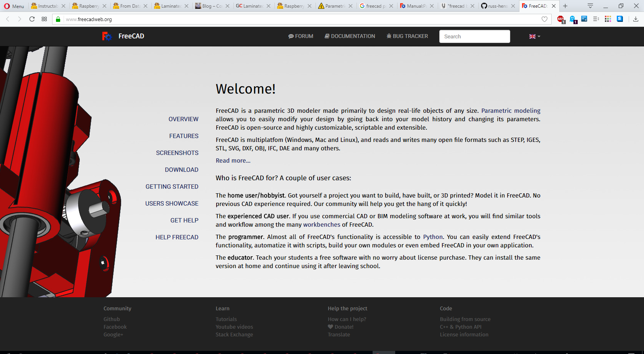644x354 pixels.
Task: Follow the Python link in the text
Action: tap(433, 237)
